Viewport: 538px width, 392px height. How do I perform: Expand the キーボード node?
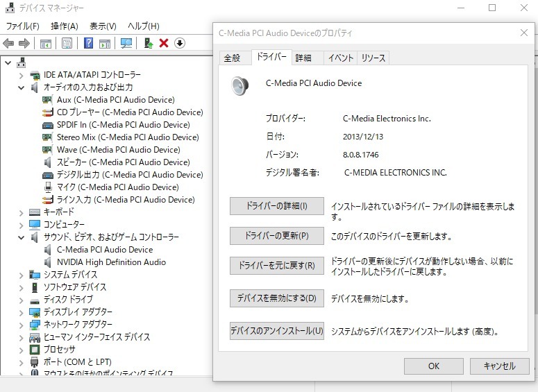pos(22,213)
